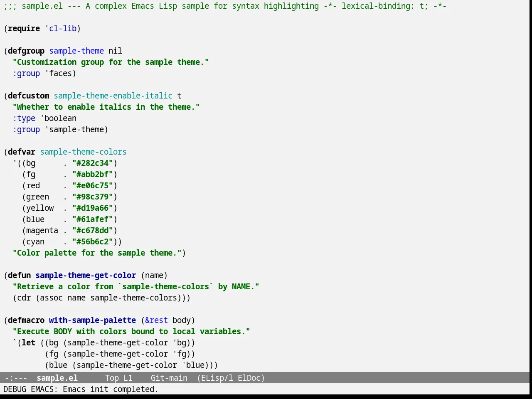Viewport: 532px width, 399px height.
Task: Click the ELisp/l major mode indicator
Action: click(215, 378)
